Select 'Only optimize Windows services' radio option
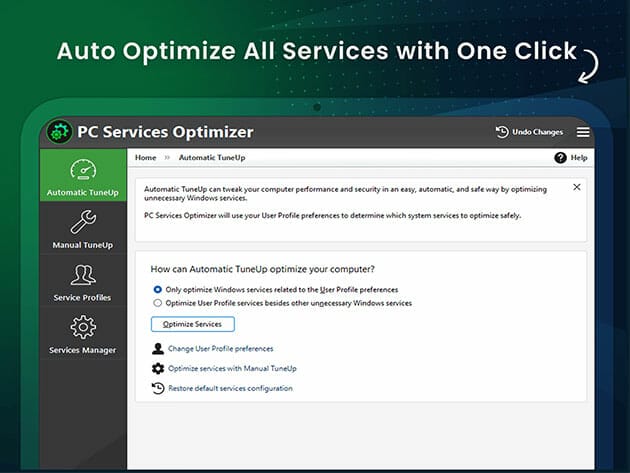Image resolution: width=630 pixels, height=473 pixels. [158, 289]
